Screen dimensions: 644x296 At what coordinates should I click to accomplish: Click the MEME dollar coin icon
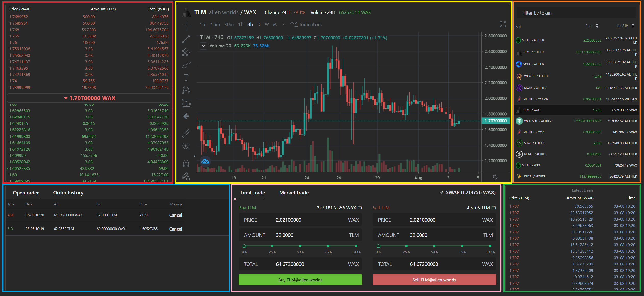(519, 154)
